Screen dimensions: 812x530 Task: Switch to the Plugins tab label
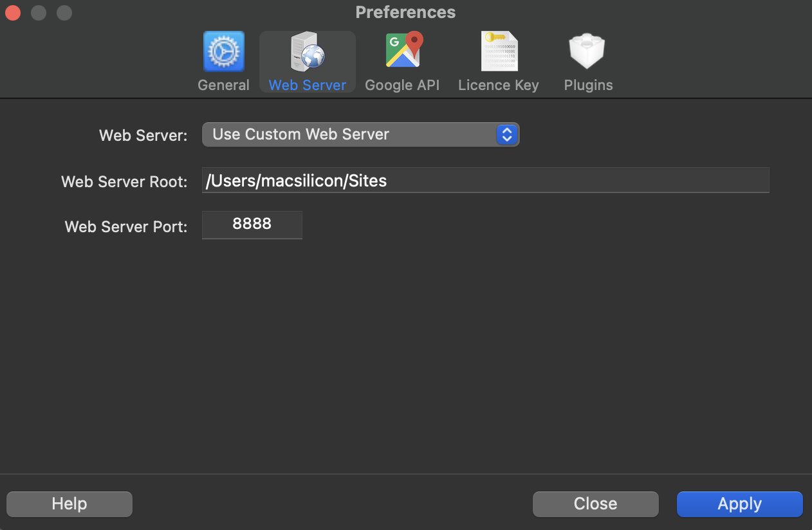588,85
